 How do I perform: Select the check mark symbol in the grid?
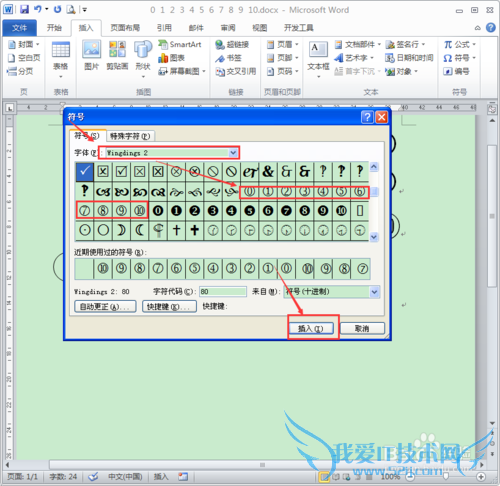[x=84, y=171]
